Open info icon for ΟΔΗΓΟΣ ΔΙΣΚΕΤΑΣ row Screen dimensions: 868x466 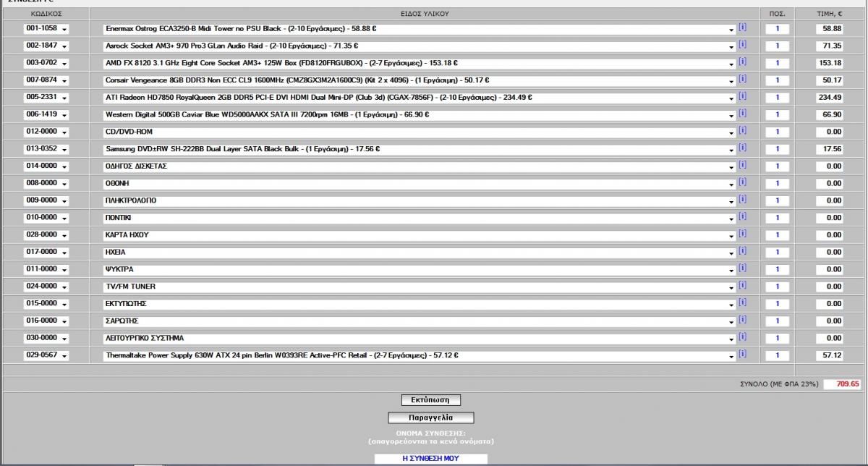coord(742,165)
